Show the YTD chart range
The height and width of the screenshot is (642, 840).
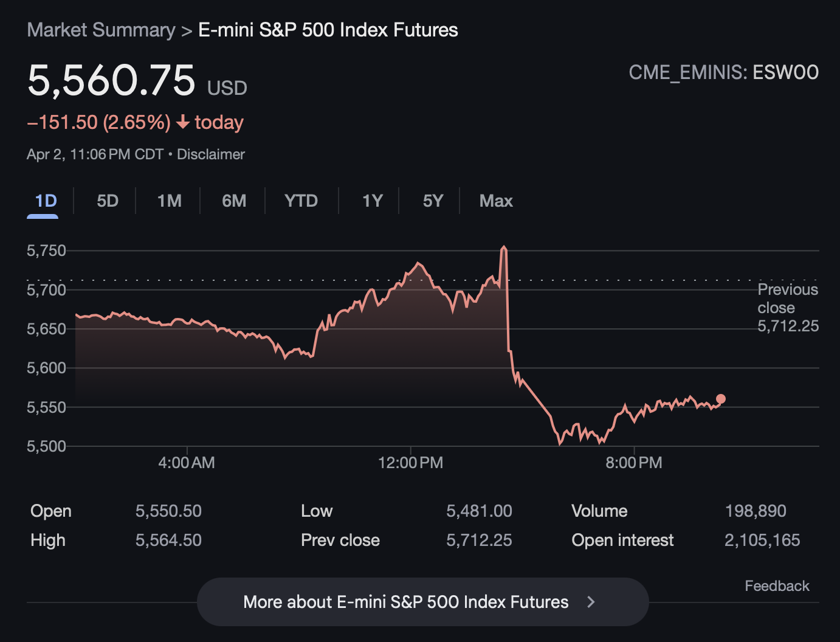[x=301, y=201]
